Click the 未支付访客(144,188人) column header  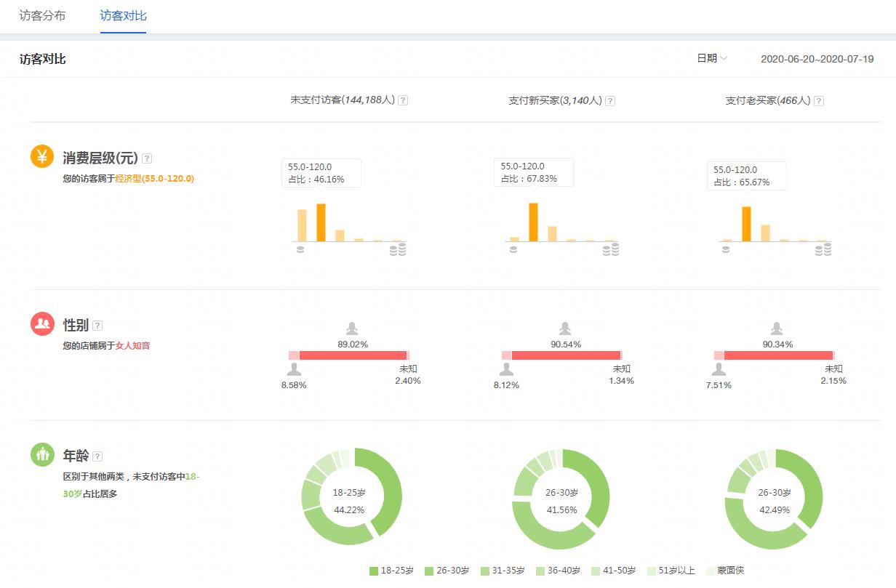(x=343, y=100)
